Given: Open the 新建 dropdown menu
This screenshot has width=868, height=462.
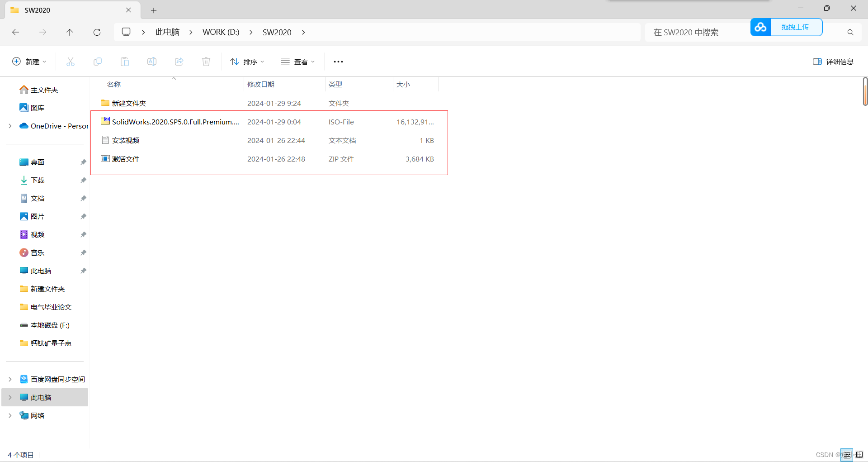Looking at the screenshot, I should (29, 62).
